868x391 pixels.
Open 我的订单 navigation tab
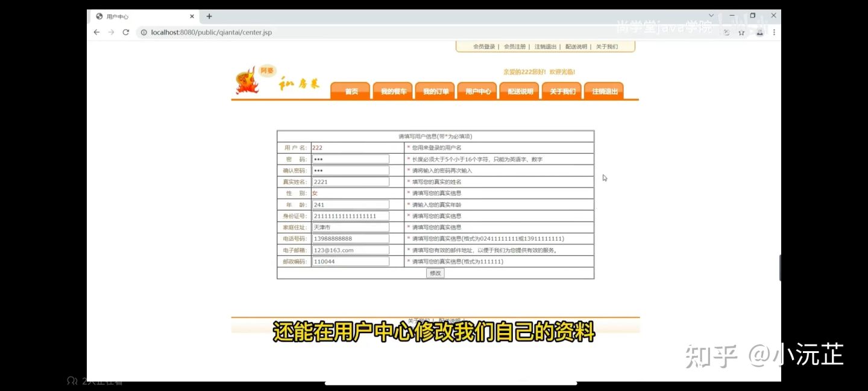[435, 91]
